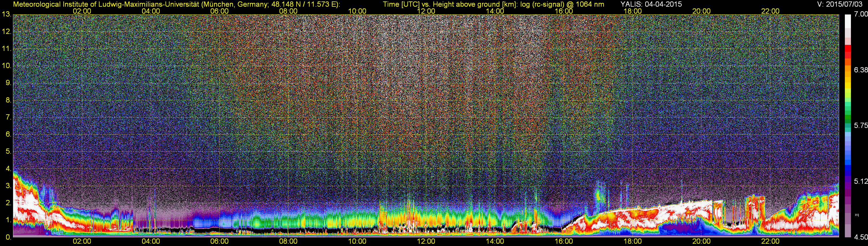Screen dimensions: 868x246
Task: Click height axis label 6
Action: 8,134
